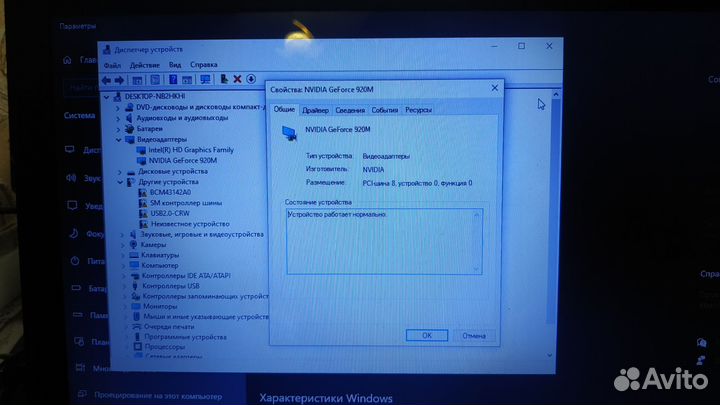720x405 pixels.
Task: Select NVIDIA GeForce 920M in tree
Action: 182,160
